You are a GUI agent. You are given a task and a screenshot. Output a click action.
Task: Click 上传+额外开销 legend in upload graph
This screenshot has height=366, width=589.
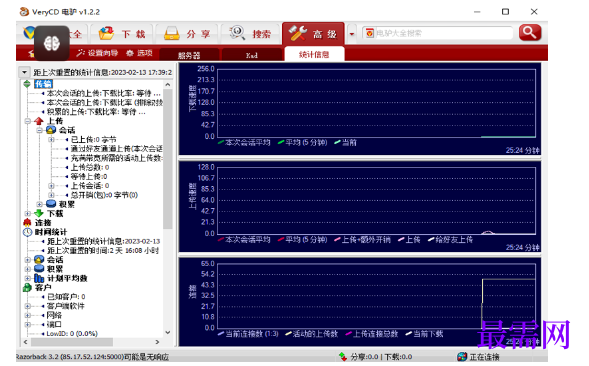(x=362, y=239)
